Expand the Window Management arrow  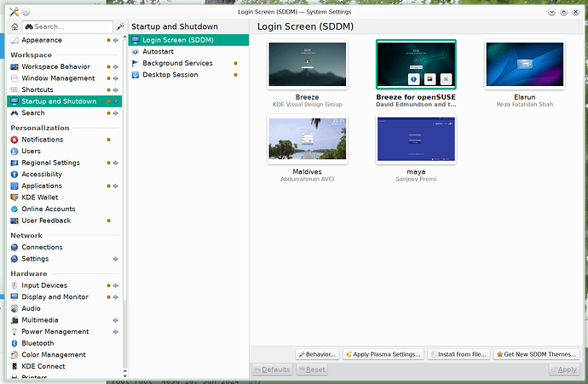(x=116, y=78)
